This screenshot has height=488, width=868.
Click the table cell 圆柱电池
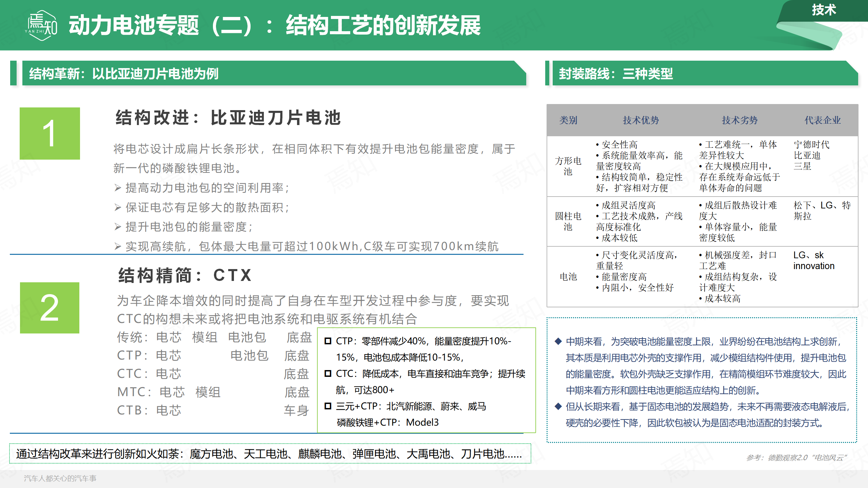click(x=568, y=221)
